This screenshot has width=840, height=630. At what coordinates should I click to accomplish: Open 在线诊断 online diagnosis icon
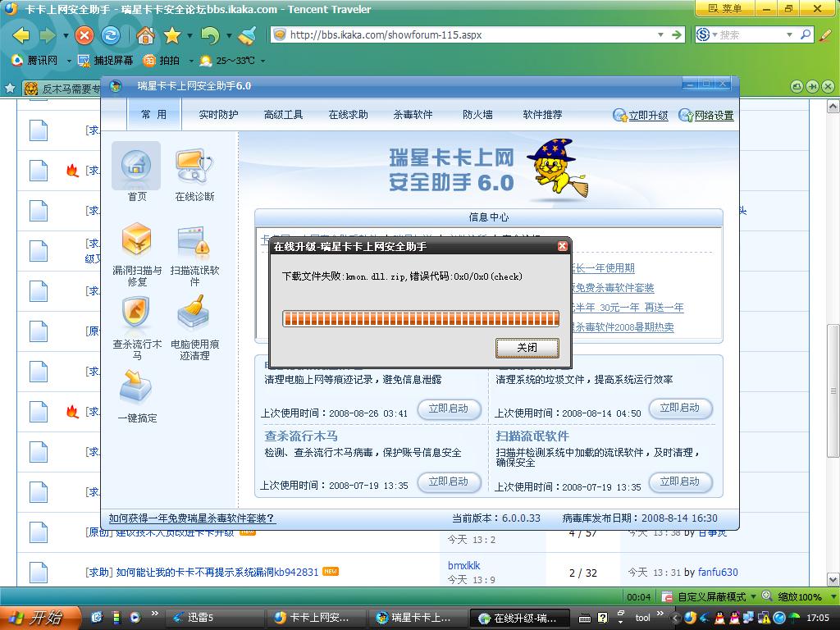click(194, 174)
